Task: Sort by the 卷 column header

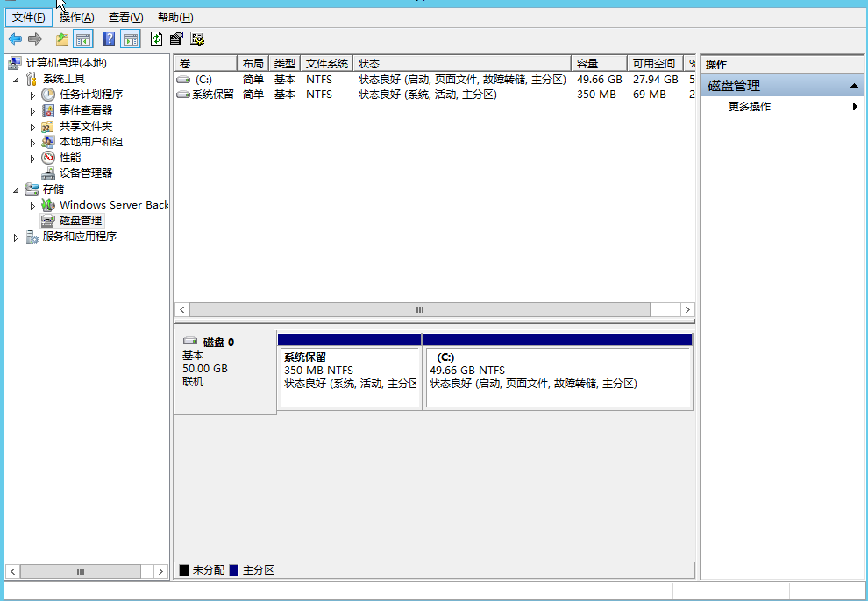Action: point(206,64)
